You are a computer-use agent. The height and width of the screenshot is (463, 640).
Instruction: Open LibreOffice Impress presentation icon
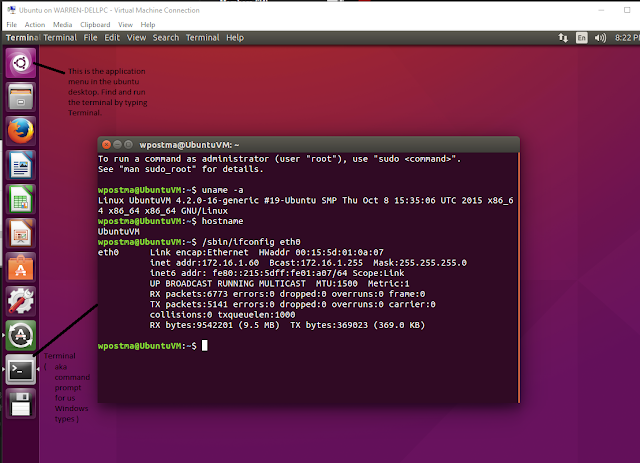pyautogui.click(x=20, y=233)
